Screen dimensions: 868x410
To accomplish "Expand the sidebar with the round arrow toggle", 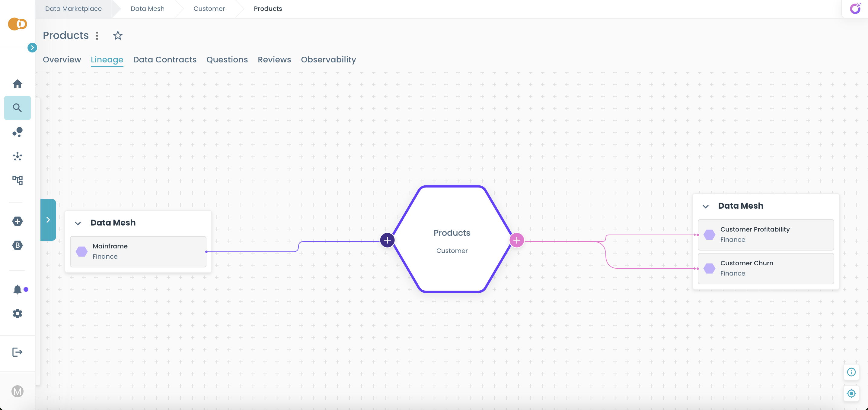I will [x=32, y=47].
